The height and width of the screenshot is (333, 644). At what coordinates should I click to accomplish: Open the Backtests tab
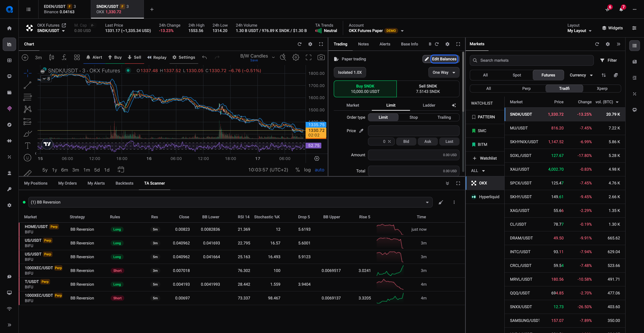point(124,183)
